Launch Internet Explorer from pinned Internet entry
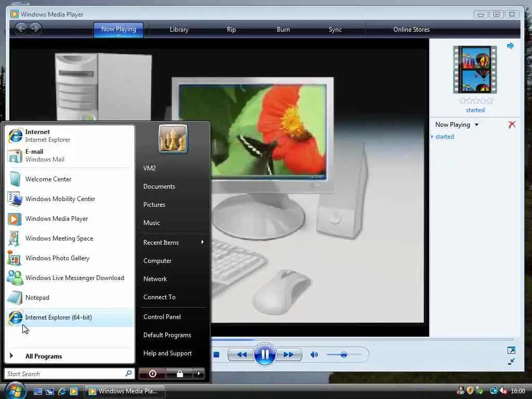 (70, 136)
